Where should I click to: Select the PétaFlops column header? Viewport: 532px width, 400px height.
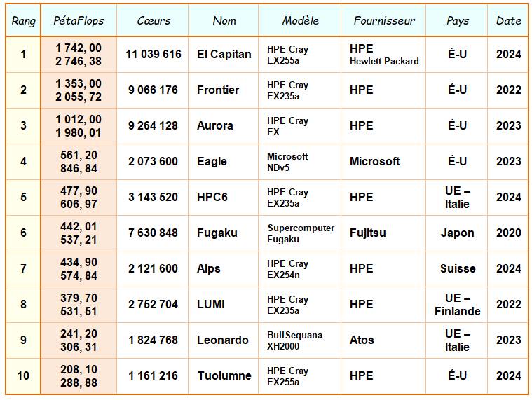(79, 21)
